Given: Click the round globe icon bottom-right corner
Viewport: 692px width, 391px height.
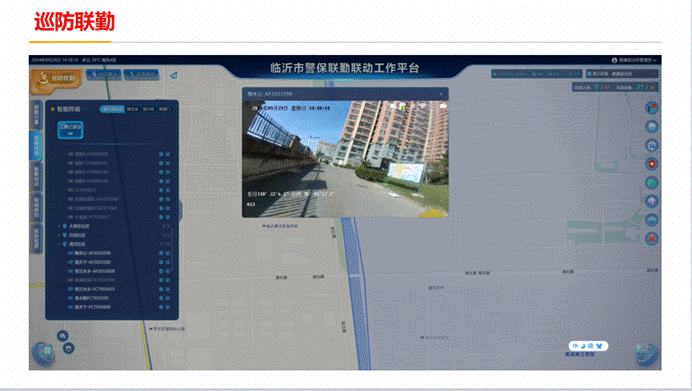Looking at the screenshot, I should point(647,354).
